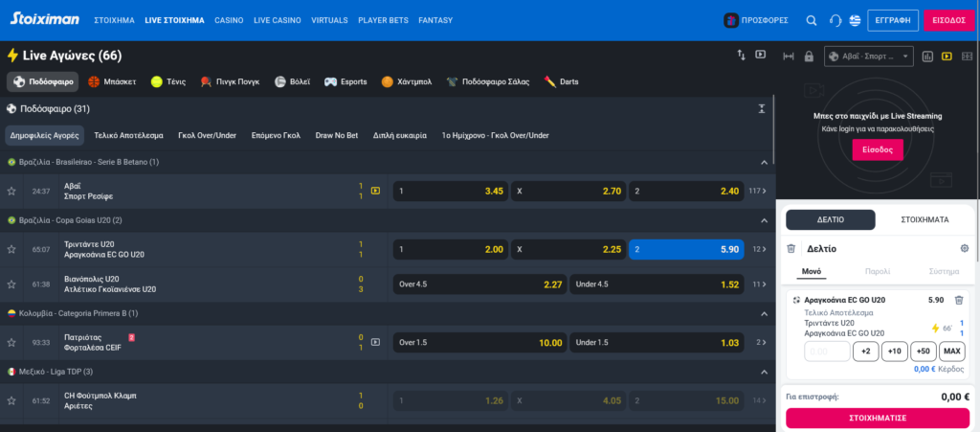The image size is (980, 432).
Task: Click the Stoiximan logo
Action: (44, 19)
